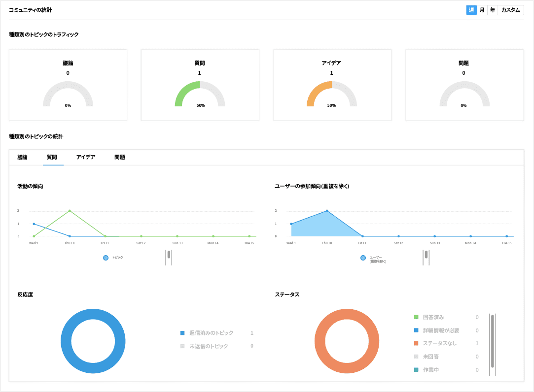Switch period to 年 (year)
The image size is (534, 392).
(493, 10)
